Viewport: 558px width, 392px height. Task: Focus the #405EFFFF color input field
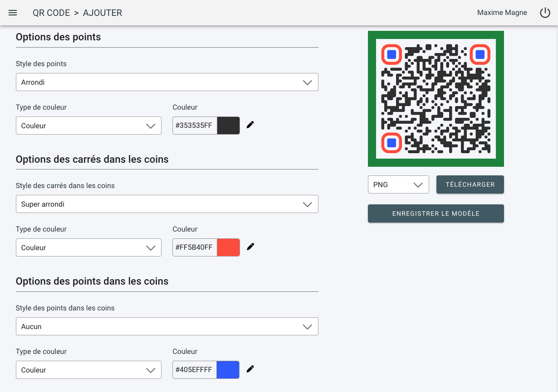(x=195, y=370)
